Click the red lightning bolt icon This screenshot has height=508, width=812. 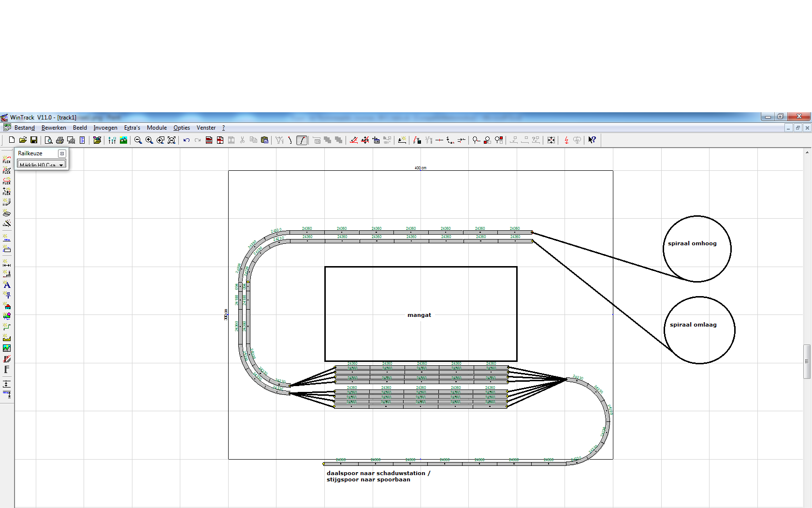(566, 140)
